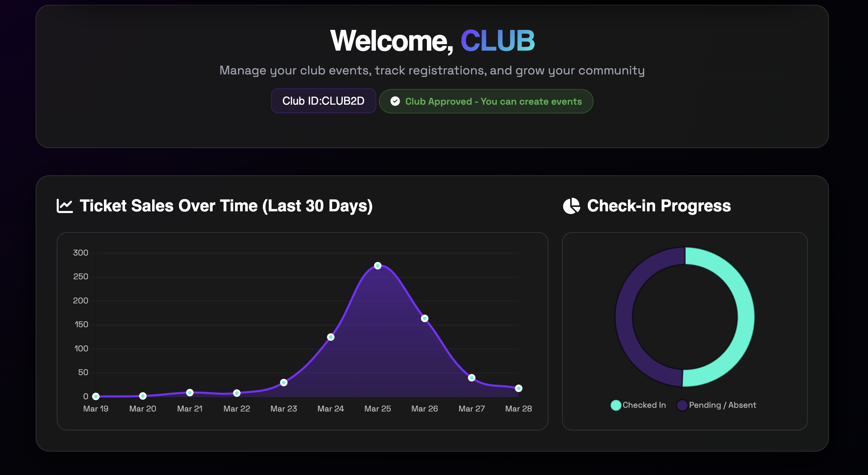Select the peak data point on Mar 25
This screenshot has width=868, height=475.
point(378,266)
